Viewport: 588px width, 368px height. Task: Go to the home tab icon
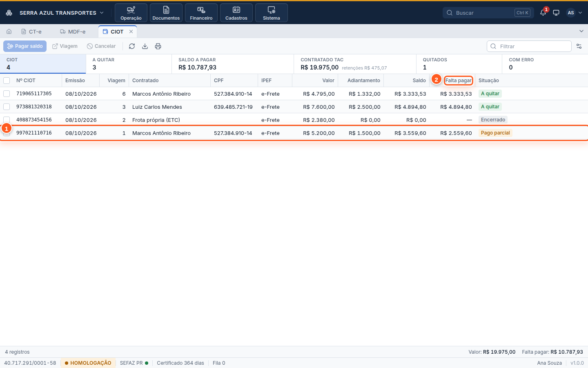pos(9,31)
